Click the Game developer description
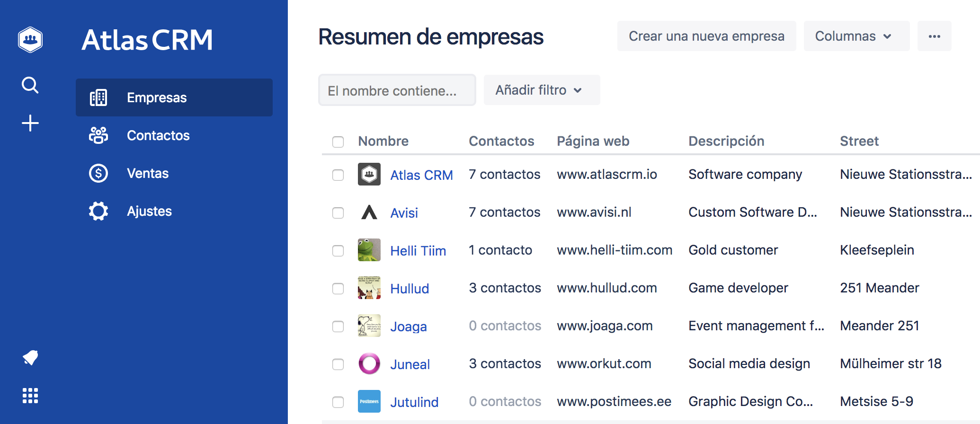980x424 pixels. [x=738, y=288]
